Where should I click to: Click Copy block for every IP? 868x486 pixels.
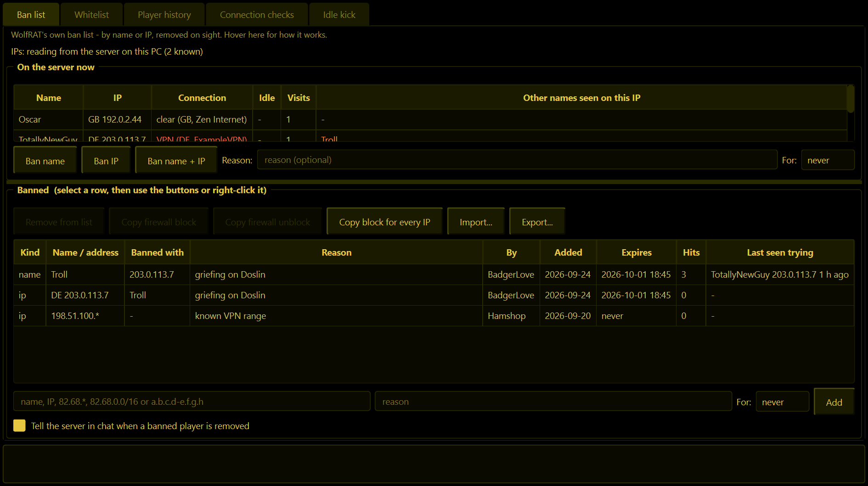pos(384,222)
